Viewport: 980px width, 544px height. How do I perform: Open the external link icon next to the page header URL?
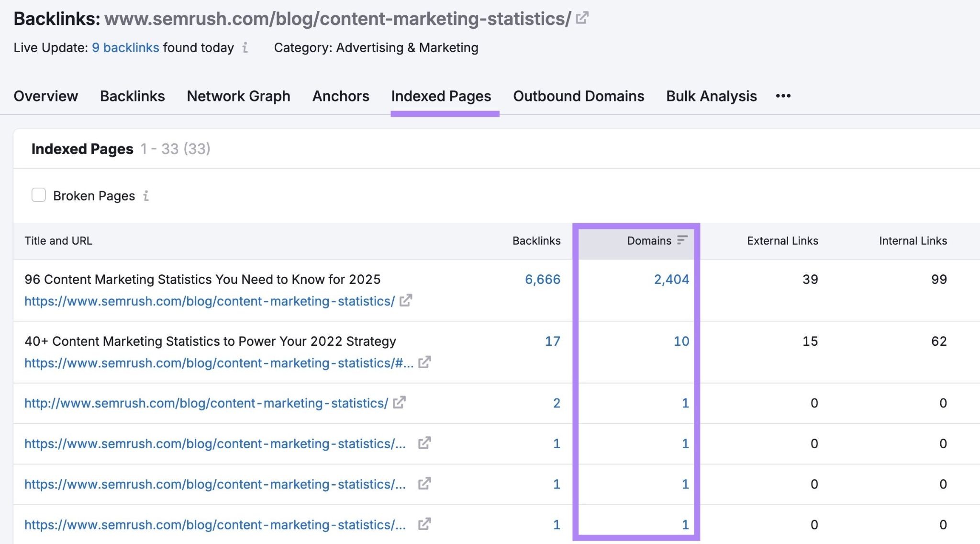click(581, 18)
